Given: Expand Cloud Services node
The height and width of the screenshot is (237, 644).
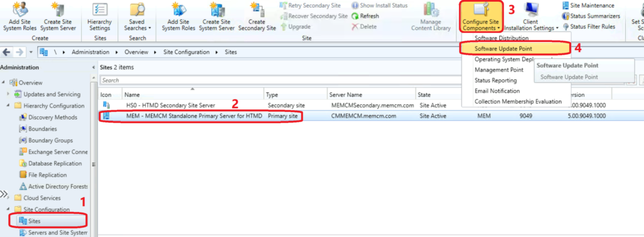Looking at the screenshot, I should point(8,197).
